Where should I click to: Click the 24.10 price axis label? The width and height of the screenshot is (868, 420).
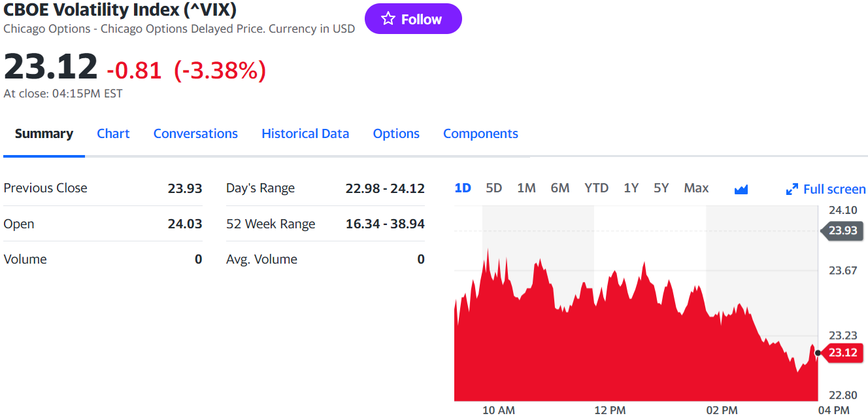pyautogui.click(x=843, y=210)
